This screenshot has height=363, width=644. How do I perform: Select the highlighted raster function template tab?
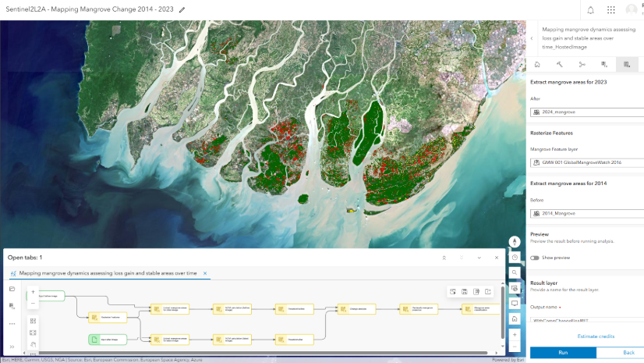[x=627, y=65]
